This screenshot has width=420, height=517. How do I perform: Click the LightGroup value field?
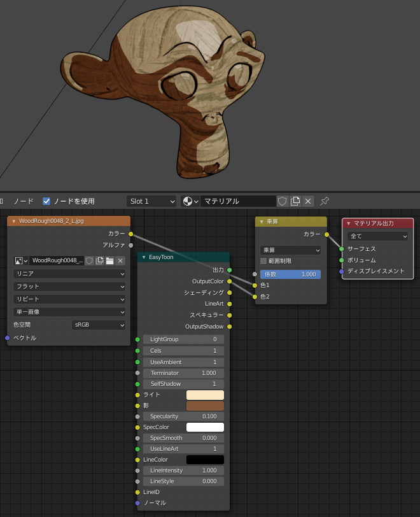click(x=184, y=339)
